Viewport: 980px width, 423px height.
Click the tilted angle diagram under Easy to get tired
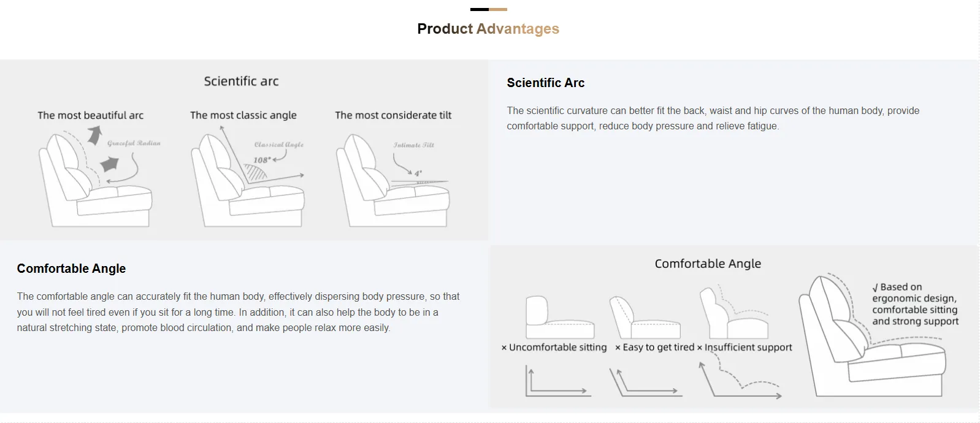click(644, 383)
